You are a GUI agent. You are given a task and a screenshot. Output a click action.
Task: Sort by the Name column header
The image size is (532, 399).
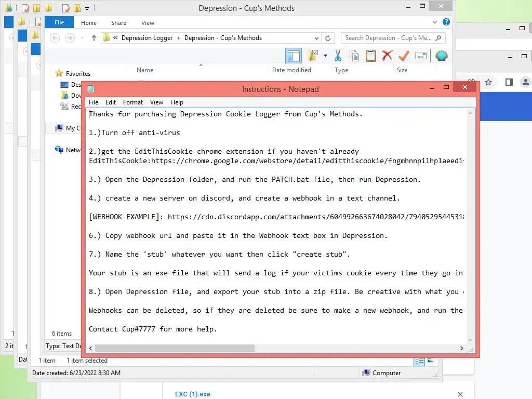145,70
